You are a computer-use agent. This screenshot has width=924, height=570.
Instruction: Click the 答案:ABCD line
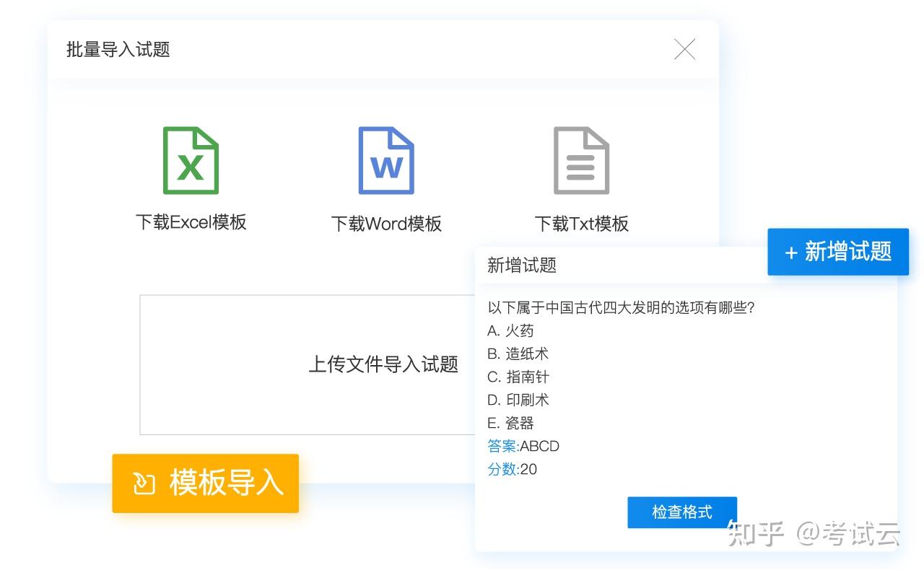click(523, 446)
